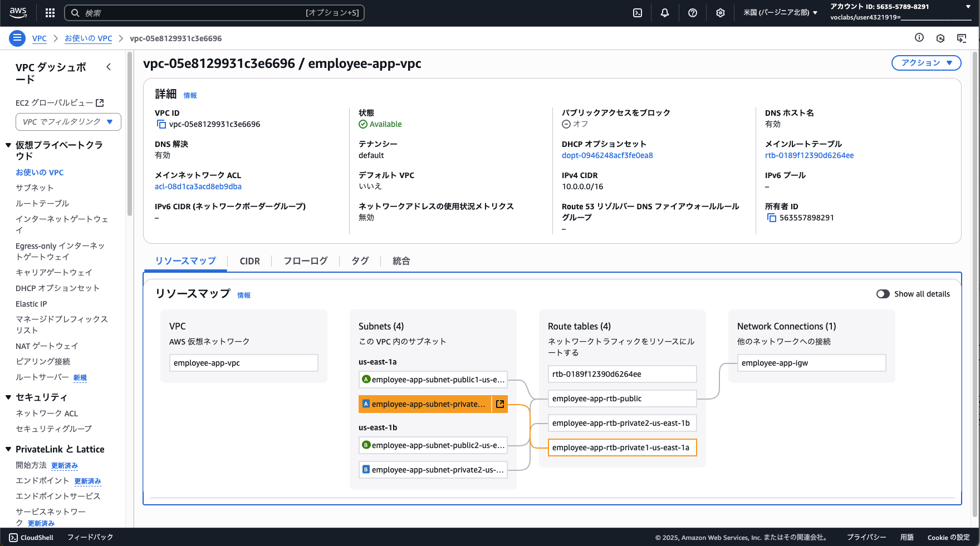Collapse the PrivateLink と Lattice section
Viewport: 980px width, 546px height.
(8, 449)
